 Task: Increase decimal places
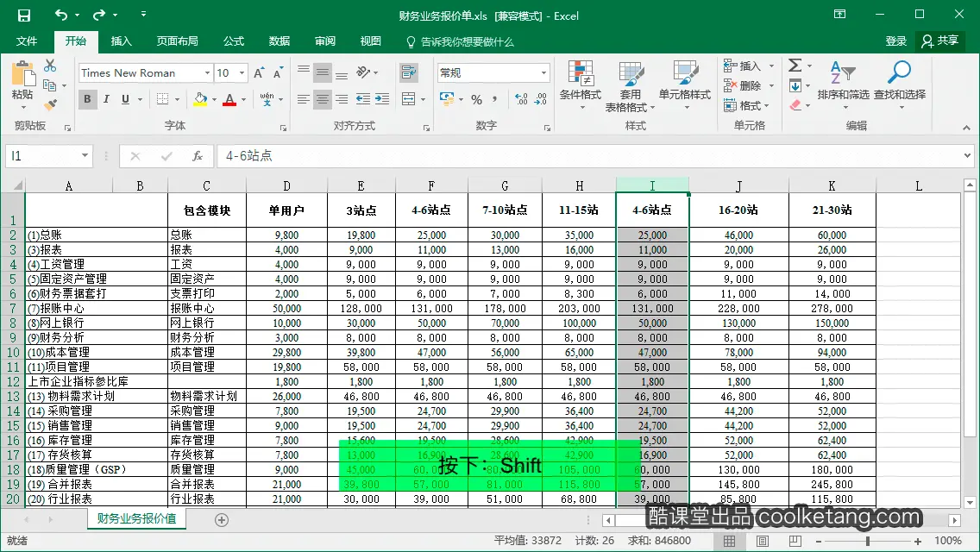click(x=521, y=99)
